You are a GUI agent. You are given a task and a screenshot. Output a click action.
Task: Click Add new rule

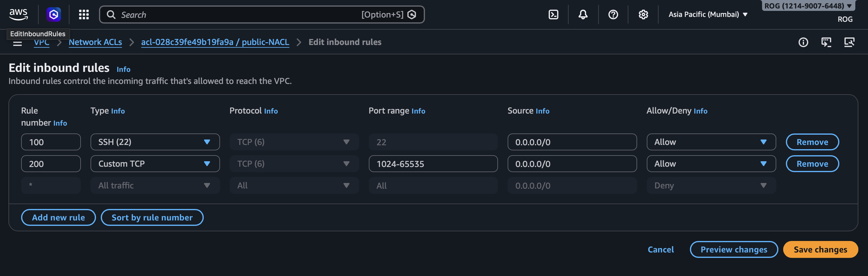pyautogui.click(x=58, y=217)
